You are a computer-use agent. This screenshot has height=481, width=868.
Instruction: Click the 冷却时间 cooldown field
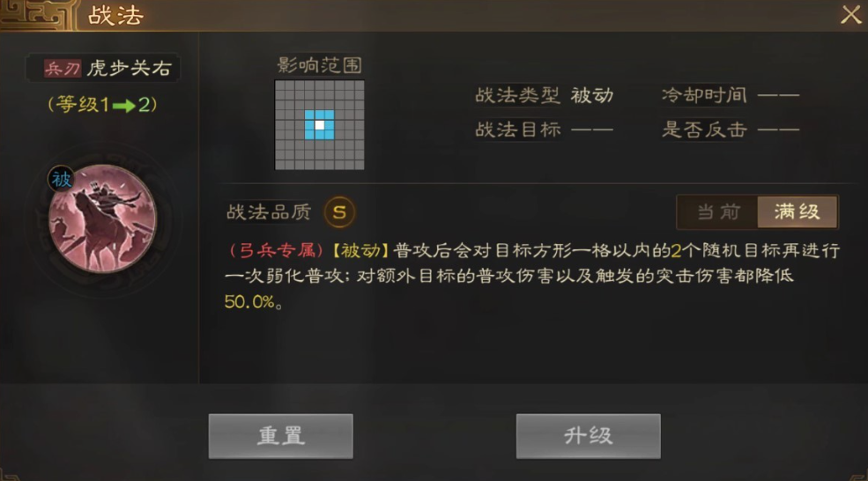pyautogui.click(x=731, y=96)
